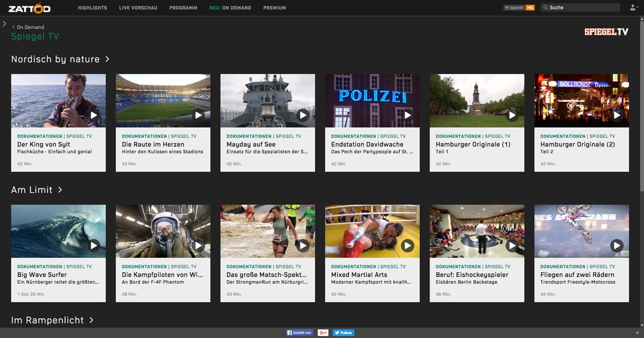
Task: Select 'Neu: On Demand' menu
Action: click(230, 8)
